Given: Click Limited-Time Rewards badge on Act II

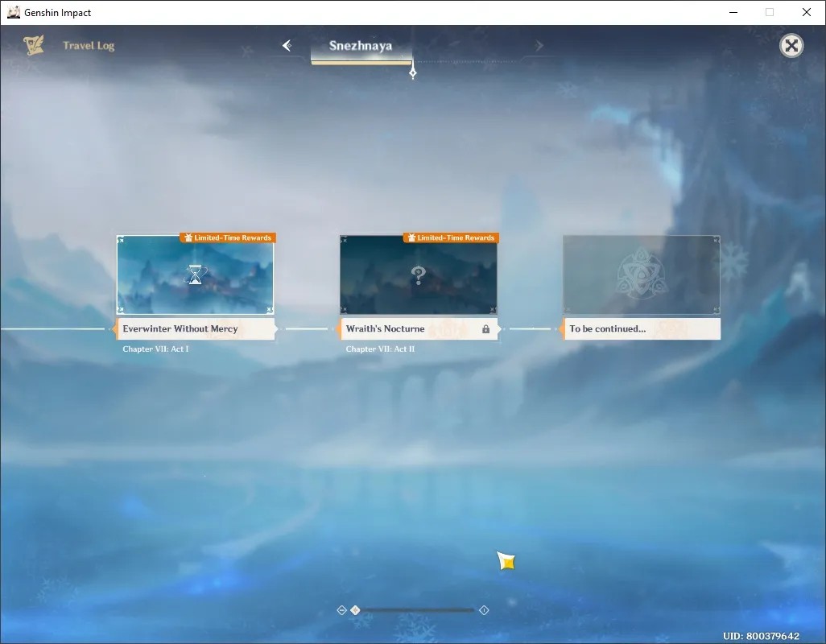Looking at the screenshot, I should [x=452, y=237].
